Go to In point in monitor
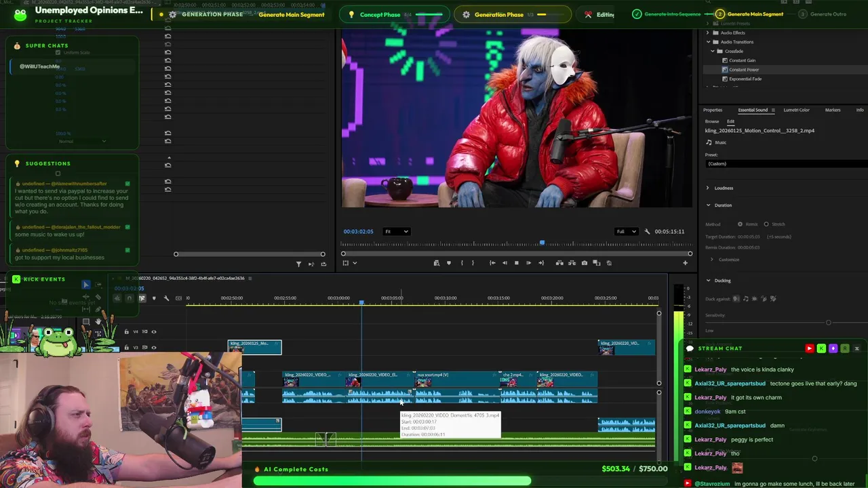Viewport: 868px width, 488px height. 492,263
